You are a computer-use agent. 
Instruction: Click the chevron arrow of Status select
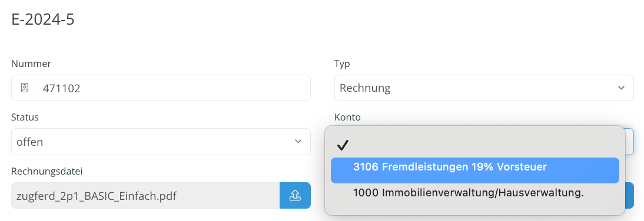pos(298,142)
